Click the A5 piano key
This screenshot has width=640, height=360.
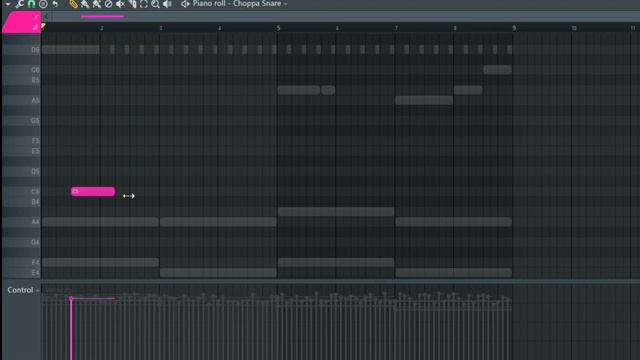pos(21,100)
